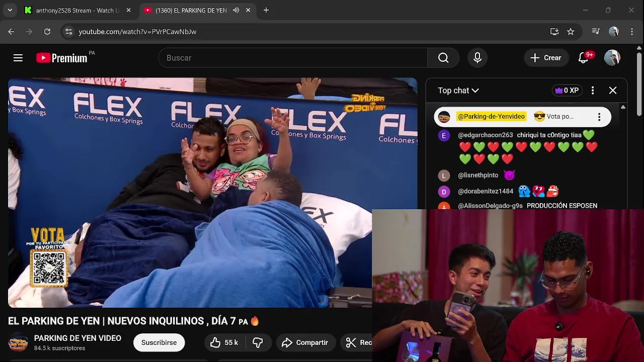Click the @dorabenitez1484 username in chat

[x=486, y=191]
